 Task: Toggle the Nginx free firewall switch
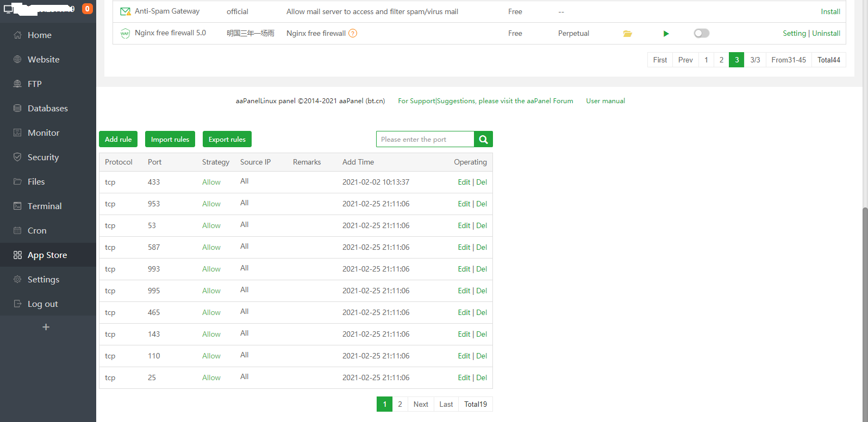701,34
